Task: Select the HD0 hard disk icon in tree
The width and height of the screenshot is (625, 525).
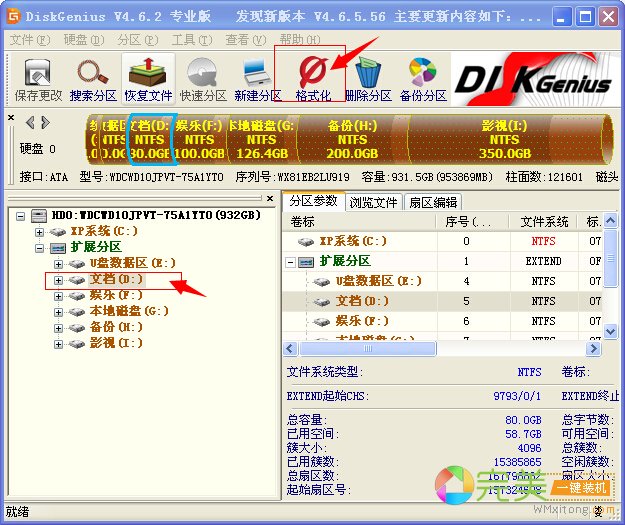Action: [39, 216]
